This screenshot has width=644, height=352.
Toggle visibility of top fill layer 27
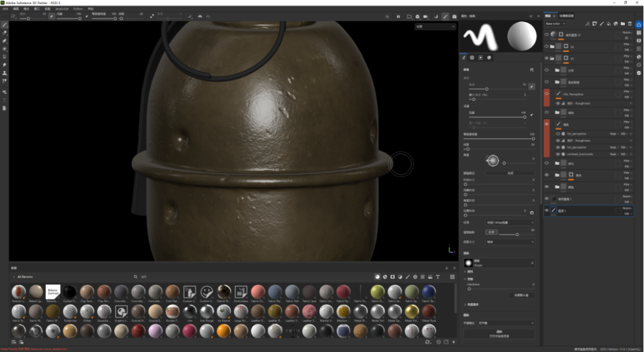pos(547,35)
